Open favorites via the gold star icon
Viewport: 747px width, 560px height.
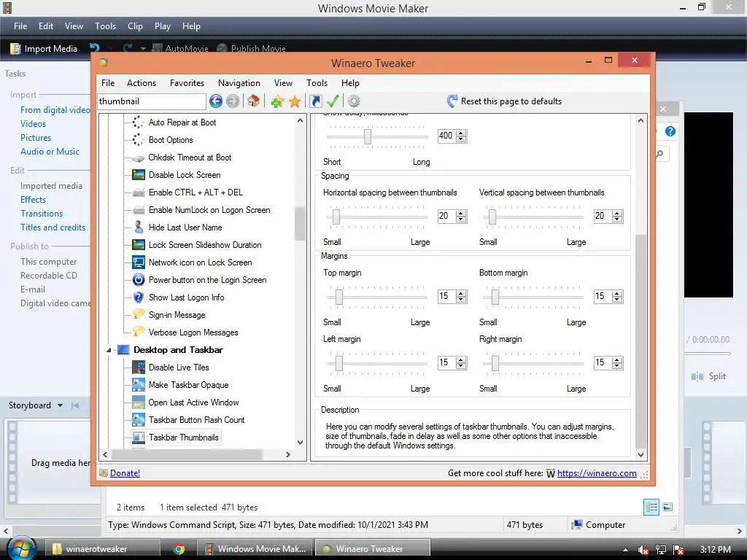point(295,101)
